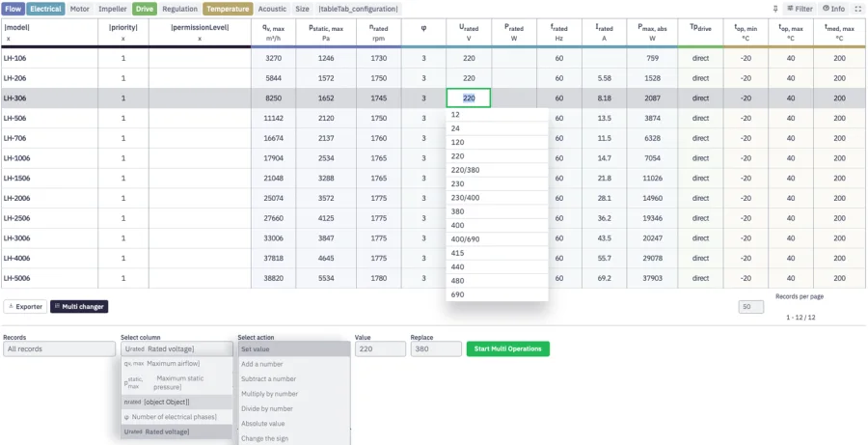Screen dimensions: 868x445
Task: Select the LH-206 model cell
Action: 49,78
